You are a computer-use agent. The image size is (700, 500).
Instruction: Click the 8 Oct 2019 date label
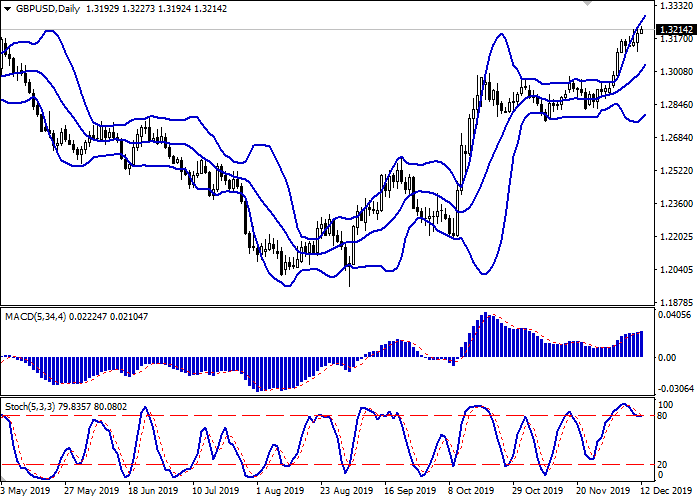point(470,491)
